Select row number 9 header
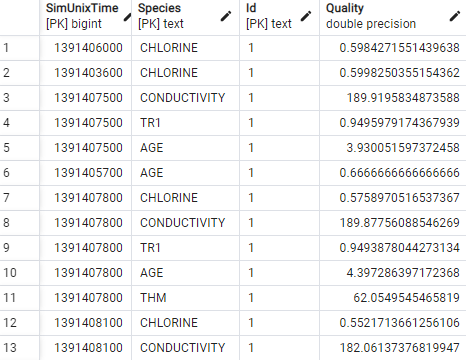This screenshot has height=360, width=466. tap(19, 248)
